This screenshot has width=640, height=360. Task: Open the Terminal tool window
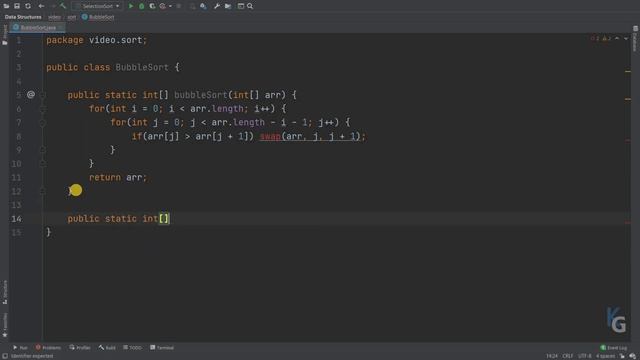click(x=162, y=348)
